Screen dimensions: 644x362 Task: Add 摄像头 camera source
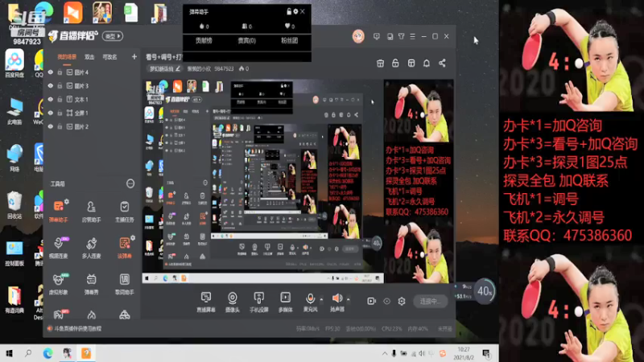[232, 302]
